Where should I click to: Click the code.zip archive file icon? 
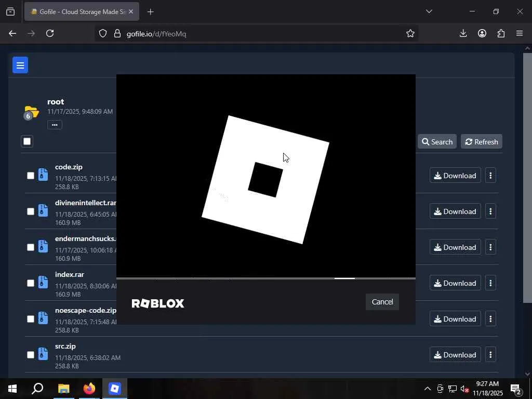pos(43,175)
